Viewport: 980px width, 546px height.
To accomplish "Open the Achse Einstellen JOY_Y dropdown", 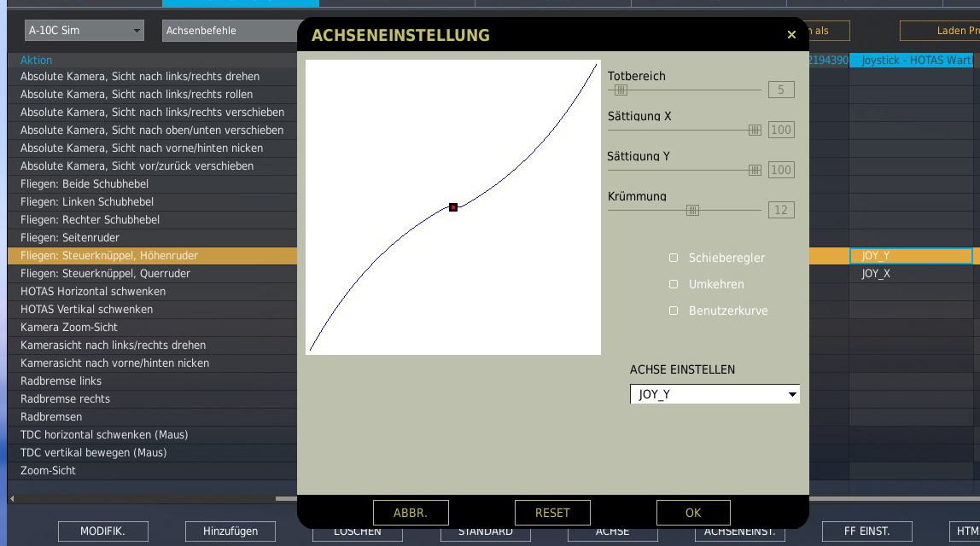I will 715,394.
